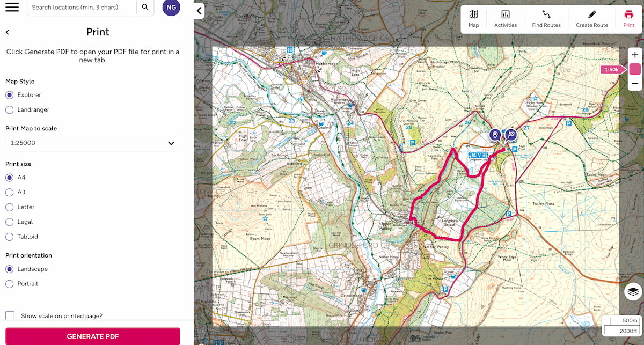Zoom in using the plus control
This screenshot has width=644, height=345.
coord(635,54)
